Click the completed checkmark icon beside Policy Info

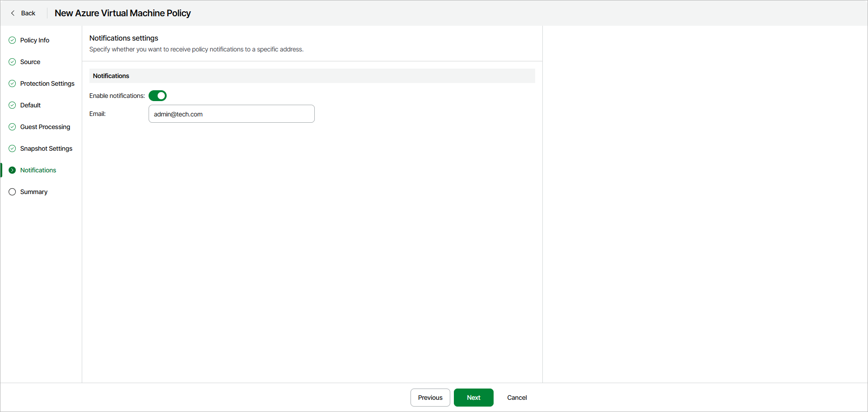coord(12,40)
